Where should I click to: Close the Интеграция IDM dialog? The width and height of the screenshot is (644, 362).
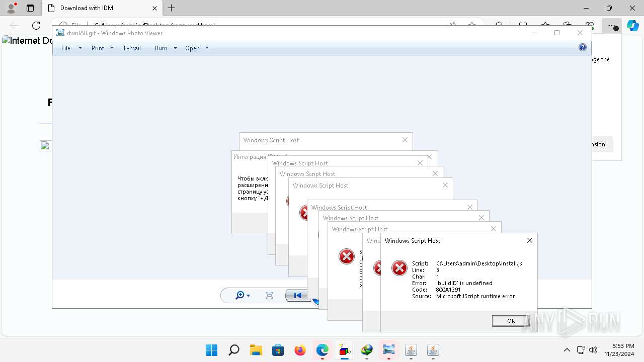pyautogui.click(x=429, y=157)
